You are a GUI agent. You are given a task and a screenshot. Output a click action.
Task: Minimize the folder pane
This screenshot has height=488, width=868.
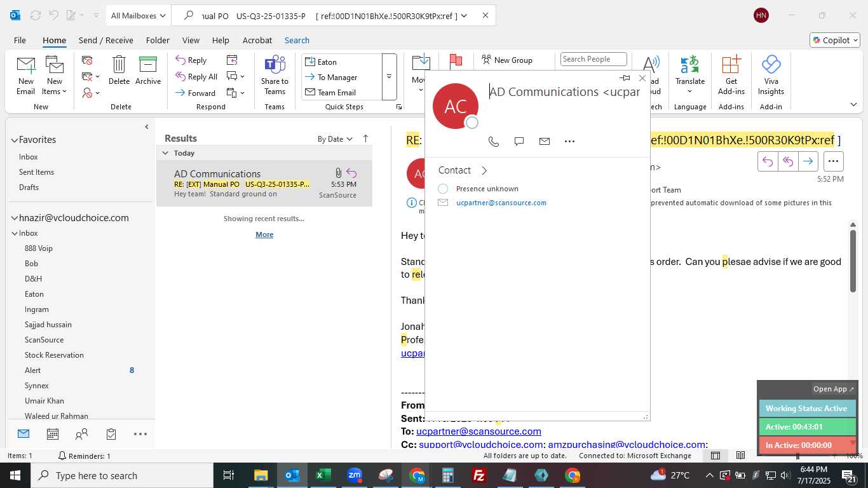147,126
